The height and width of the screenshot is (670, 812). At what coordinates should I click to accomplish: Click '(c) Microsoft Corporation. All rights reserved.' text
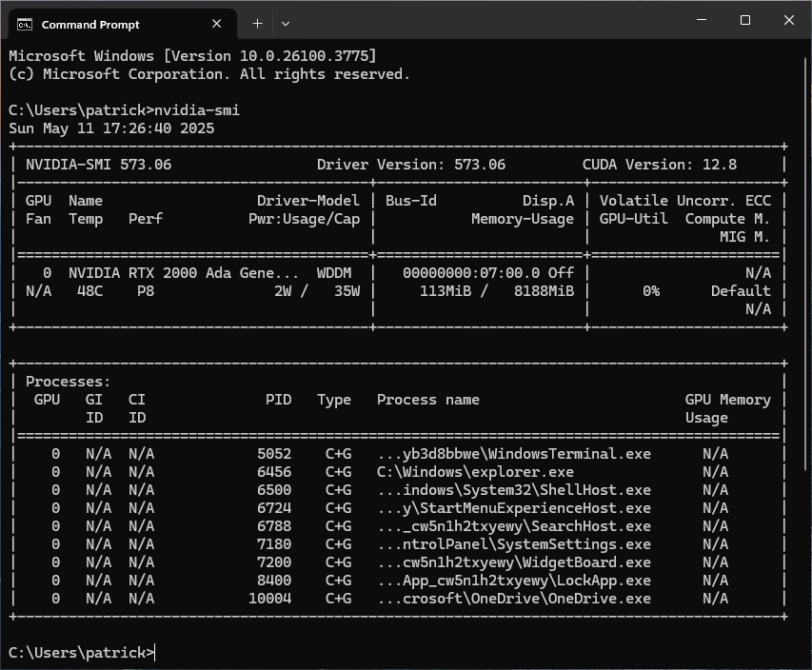209,74
